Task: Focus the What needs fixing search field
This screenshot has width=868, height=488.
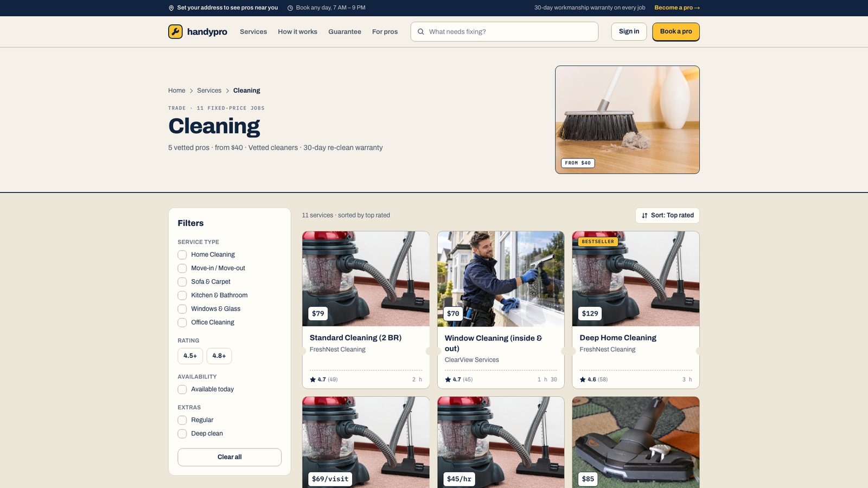Action: (505, 31)
